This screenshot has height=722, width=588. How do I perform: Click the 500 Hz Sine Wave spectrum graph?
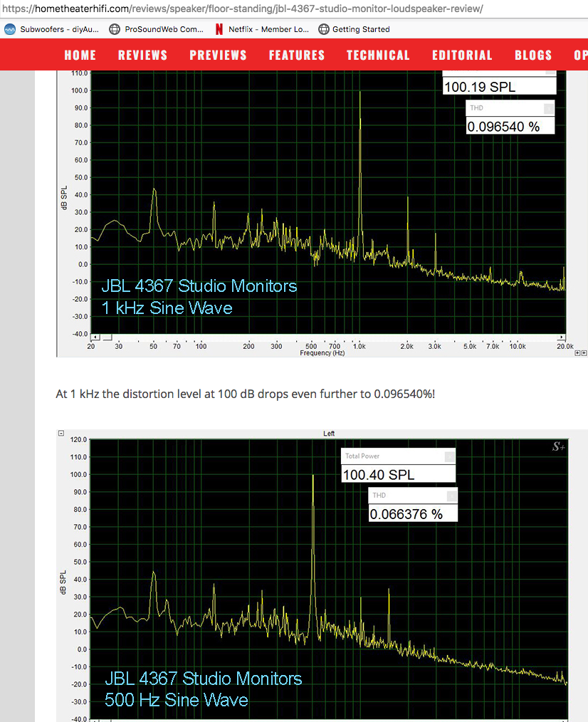click(329, 580)
